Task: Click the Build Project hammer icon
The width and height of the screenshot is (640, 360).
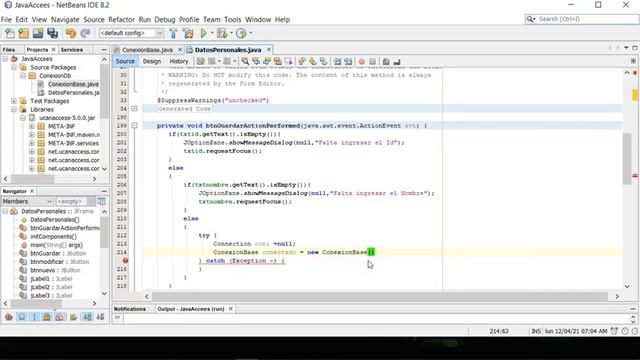Action: click(173, 33)
